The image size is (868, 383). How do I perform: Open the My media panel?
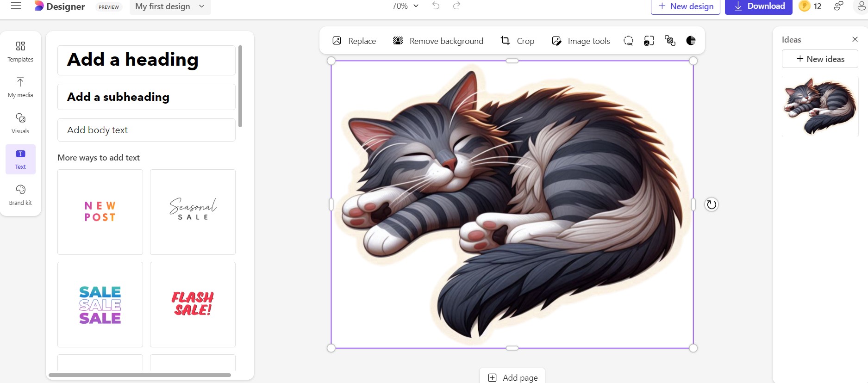20,87
